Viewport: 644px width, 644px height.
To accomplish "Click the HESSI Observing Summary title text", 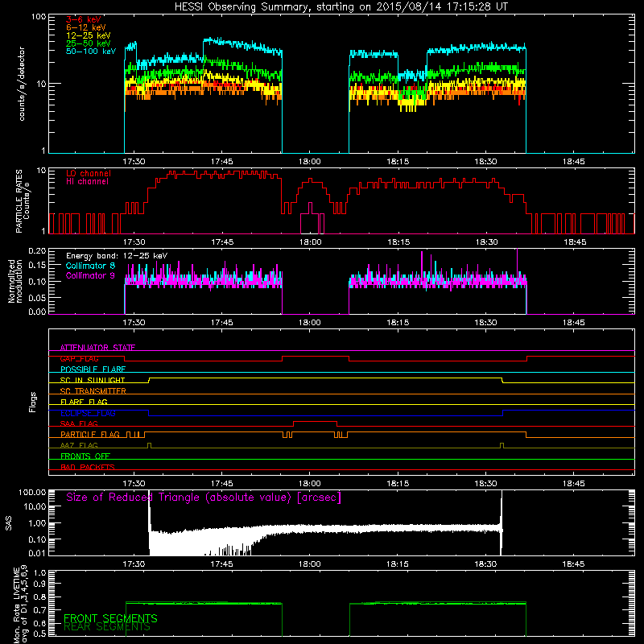I will point(341,6).
